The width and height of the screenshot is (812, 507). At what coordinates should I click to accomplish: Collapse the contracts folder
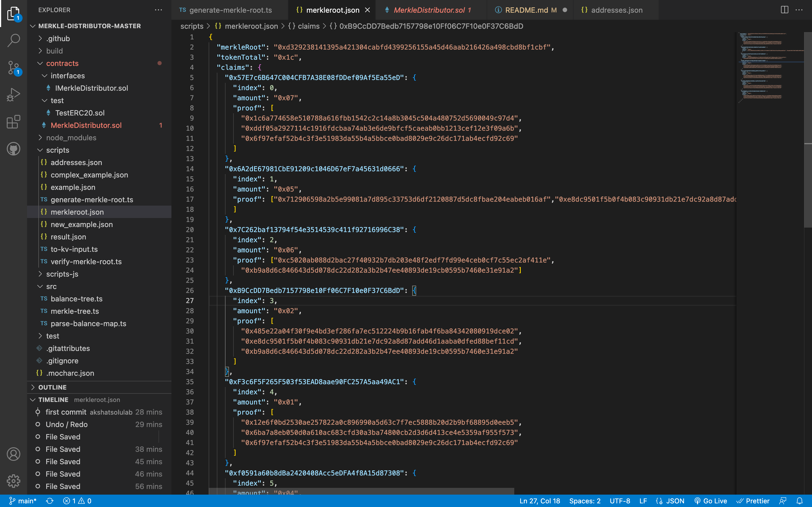tap(62, 63)
